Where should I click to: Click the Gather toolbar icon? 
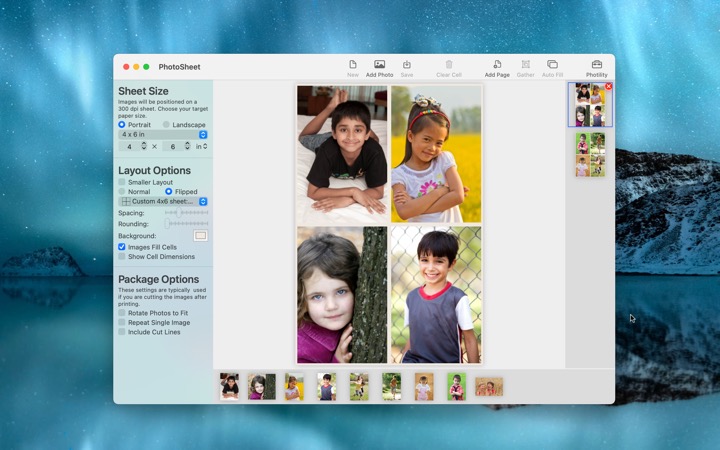tap(526, 64)
